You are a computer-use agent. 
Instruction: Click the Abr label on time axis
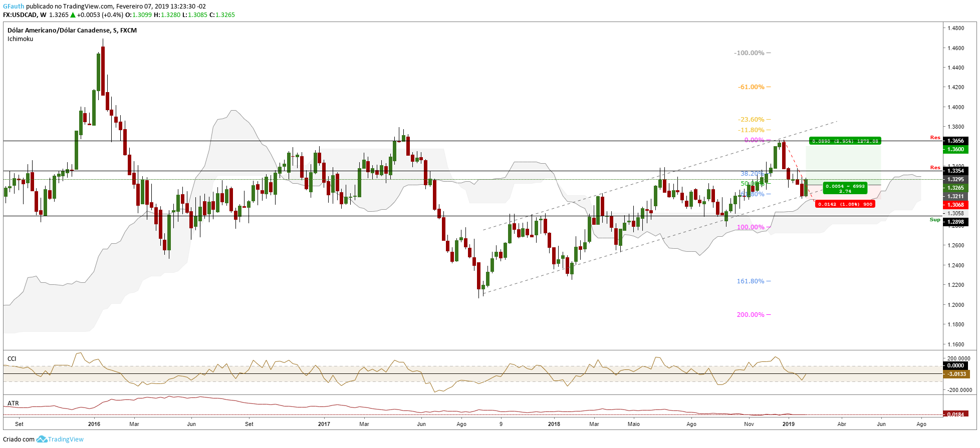(842, 424)
